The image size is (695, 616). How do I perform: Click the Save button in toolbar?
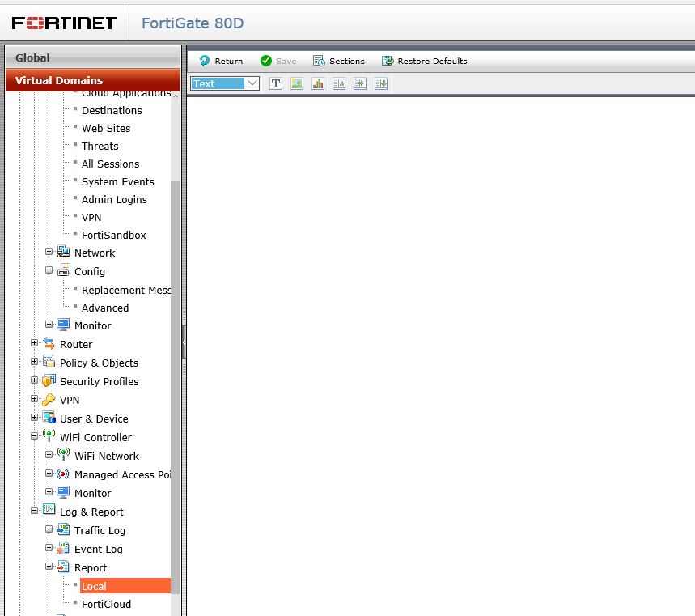[x=278, y=61]
